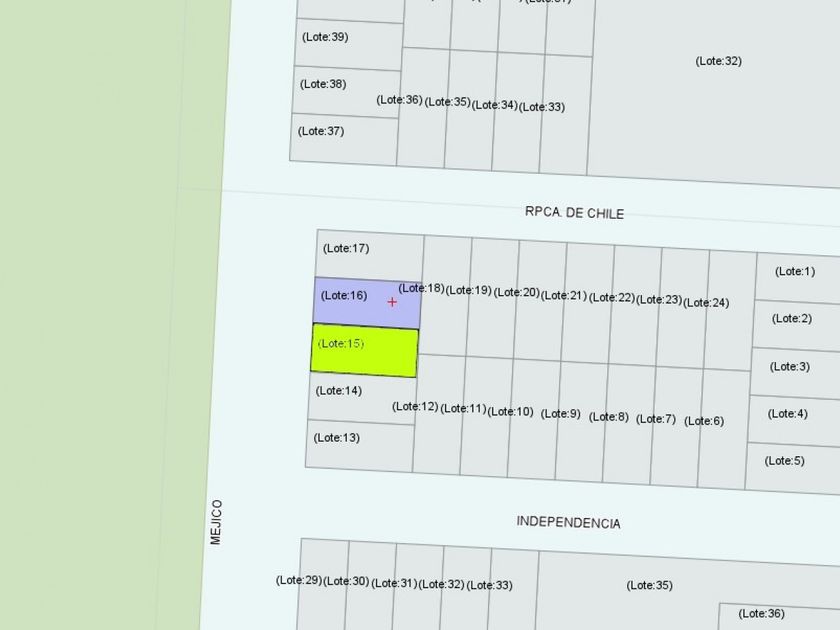Choose the "(Lote:9)" label

(x=560, y=414)
